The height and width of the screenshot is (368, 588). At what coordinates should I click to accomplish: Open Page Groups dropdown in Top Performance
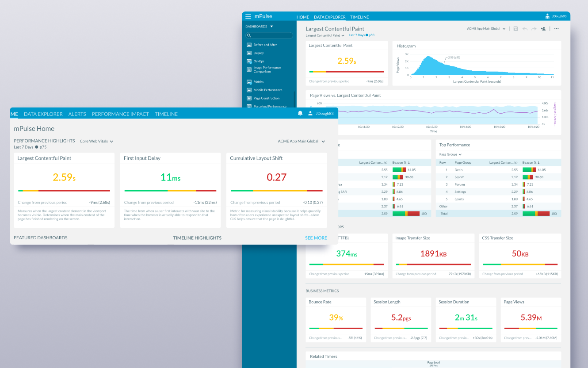451,154
